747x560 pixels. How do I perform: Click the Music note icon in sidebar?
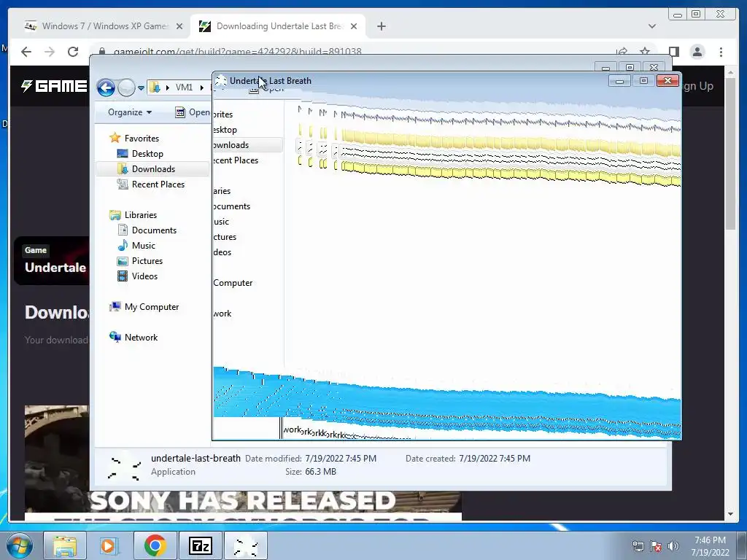(x=123, y=245)
